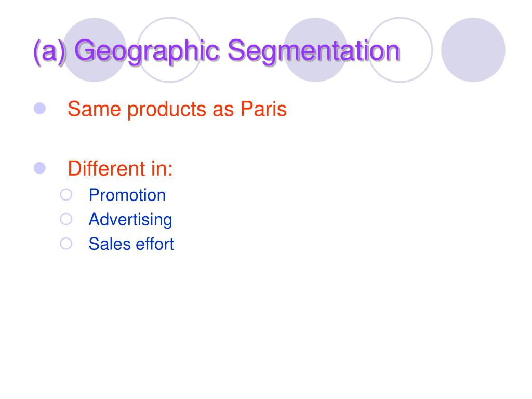Click the "Same products as Paris" text line
This screenshot has height=399, width=532.
[177, 110]
